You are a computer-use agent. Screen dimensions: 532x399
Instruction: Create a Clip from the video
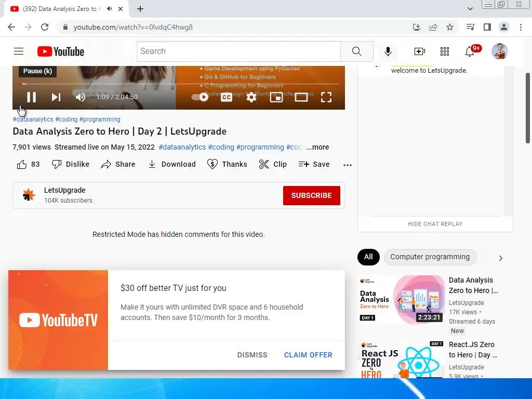pyautogui.click(x=272, y=164)
